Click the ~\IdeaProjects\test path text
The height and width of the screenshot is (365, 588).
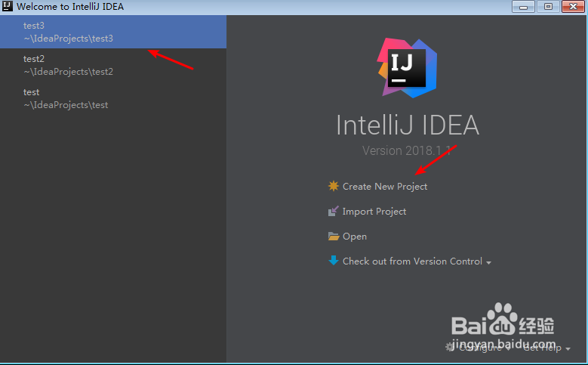point(66,105)
